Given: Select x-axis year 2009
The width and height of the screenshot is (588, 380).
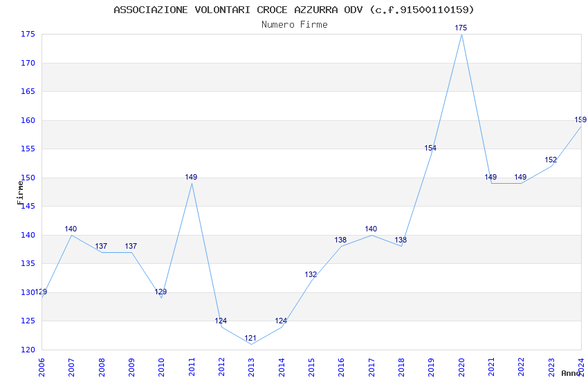Looking at the screenshot, I should 131,367.
